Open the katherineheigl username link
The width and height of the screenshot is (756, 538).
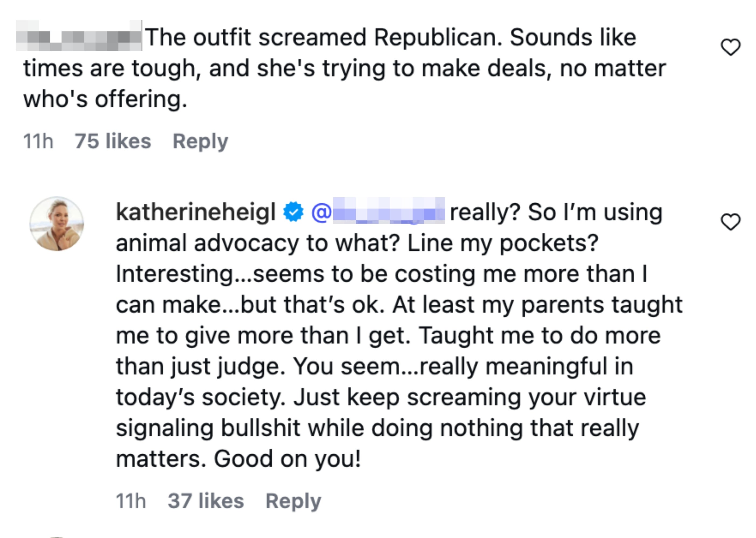point(196,212)
